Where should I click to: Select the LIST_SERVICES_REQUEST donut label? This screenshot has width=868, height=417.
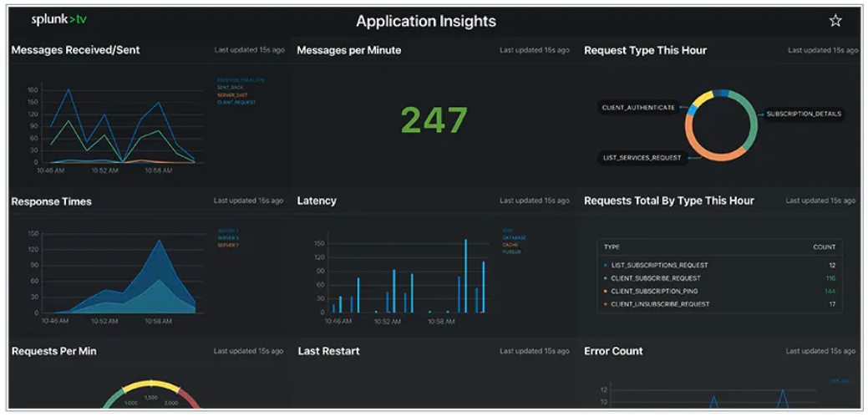click(x=642, y=158)
